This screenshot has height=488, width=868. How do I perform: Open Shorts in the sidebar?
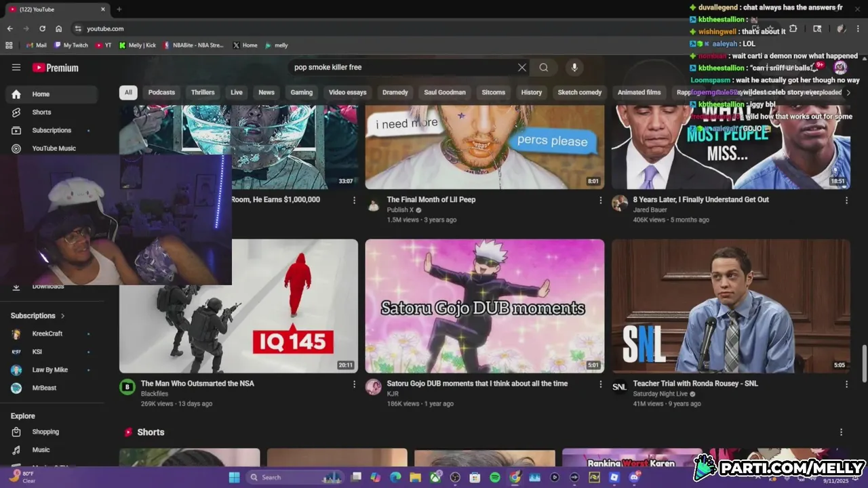coord(52,112)
